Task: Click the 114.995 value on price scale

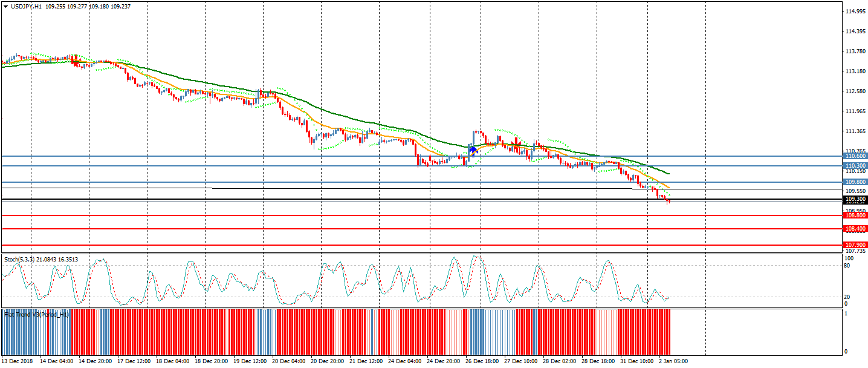Action: (x=854, y=11)
